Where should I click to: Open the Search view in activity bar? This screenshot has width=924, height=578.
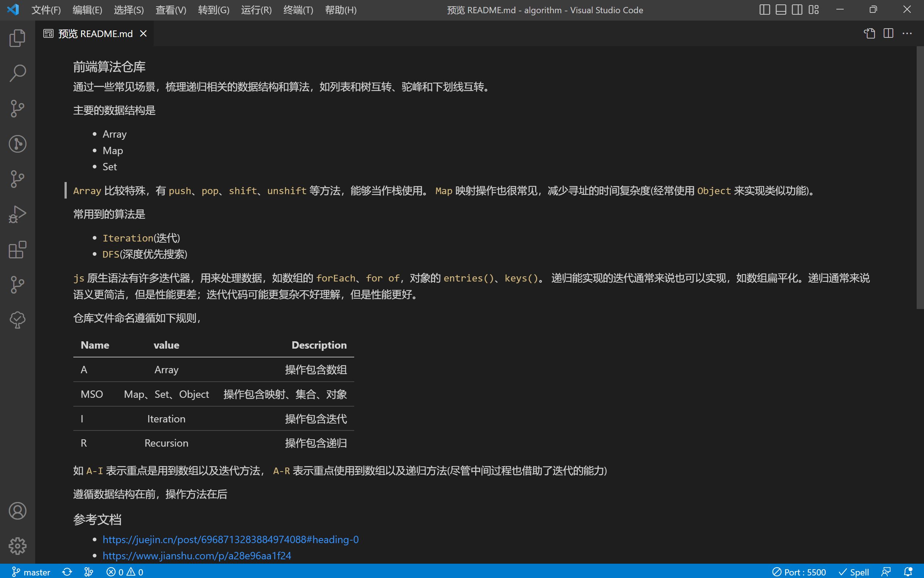[x=18, y=73]
